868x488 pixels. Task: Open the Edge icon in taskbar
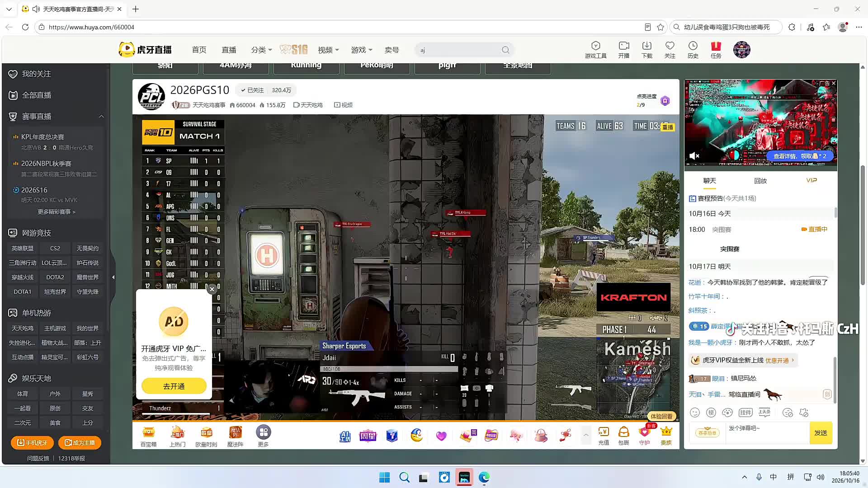click(x=484, y=477)
